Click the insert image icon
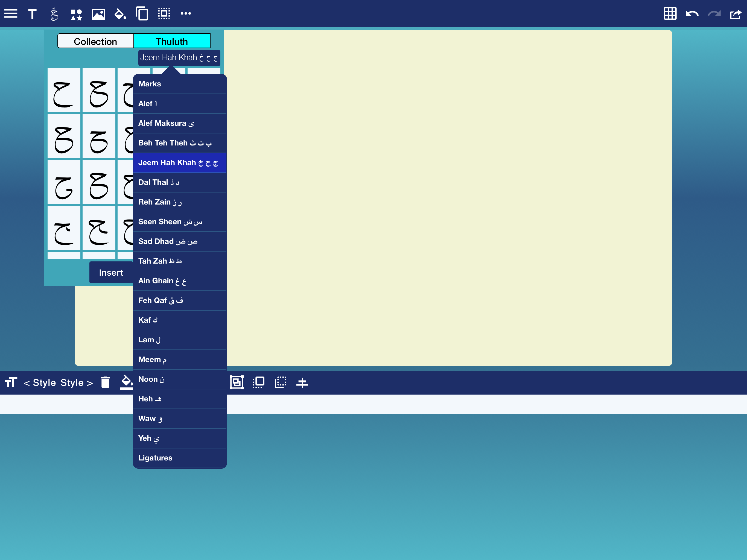 point(98,14)
